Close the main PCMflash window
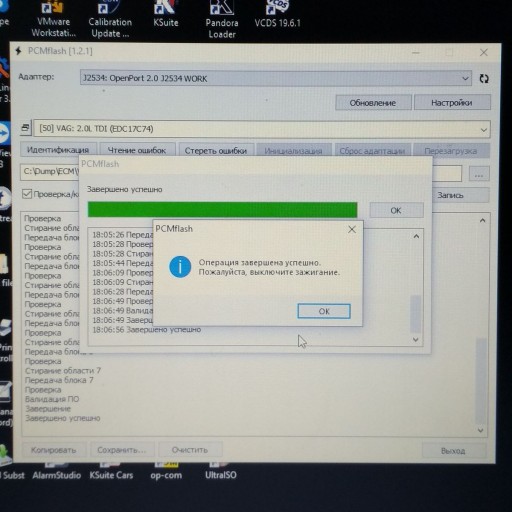Image resolution: width=512 pixels, height=512 pixels. [484, 52]
